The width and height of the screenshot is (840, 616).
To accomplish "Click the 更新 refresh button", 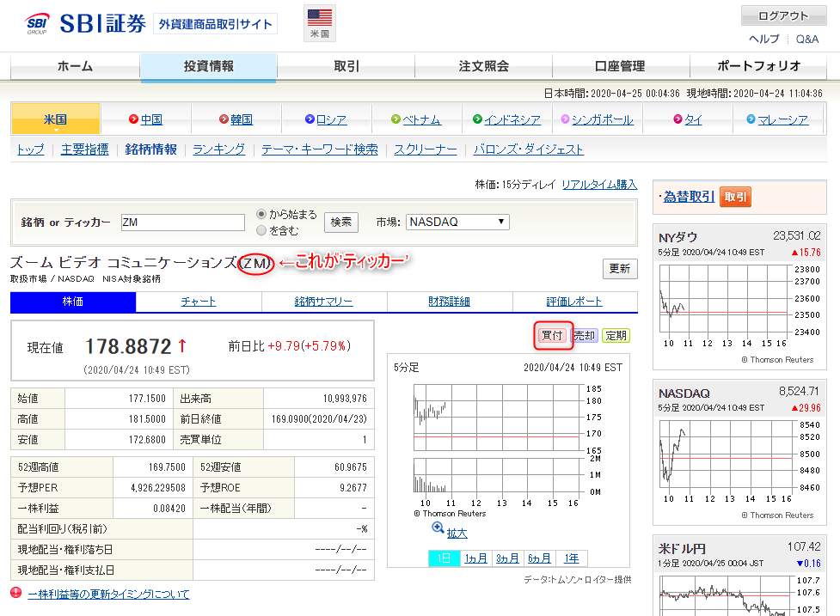I will coord(620,269).
